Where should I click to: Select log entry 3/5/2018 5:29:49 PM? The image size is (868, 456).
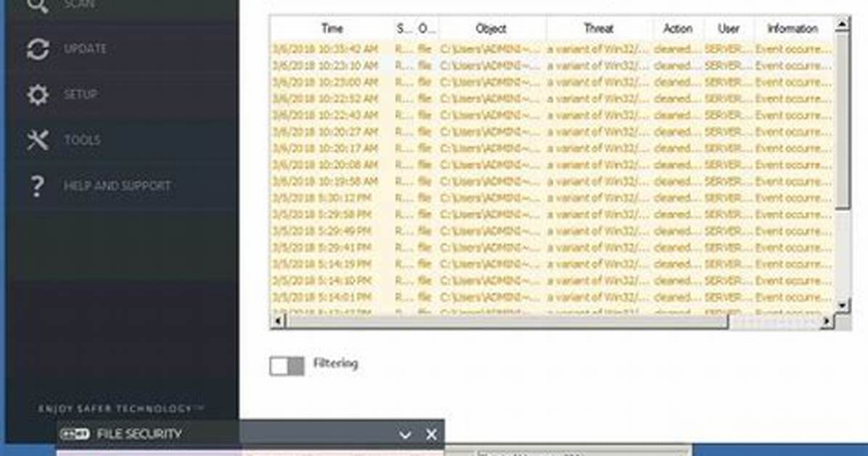(552, 232)
